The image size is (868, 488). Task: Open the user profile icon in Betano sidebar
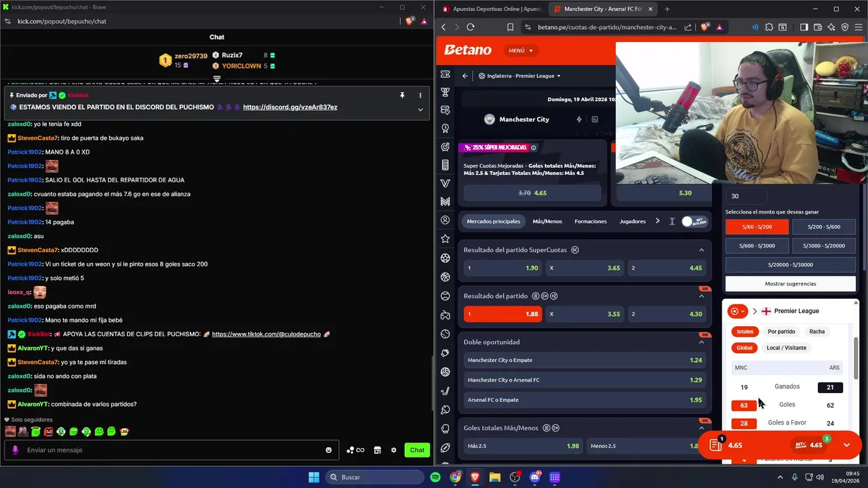[445, 220]
